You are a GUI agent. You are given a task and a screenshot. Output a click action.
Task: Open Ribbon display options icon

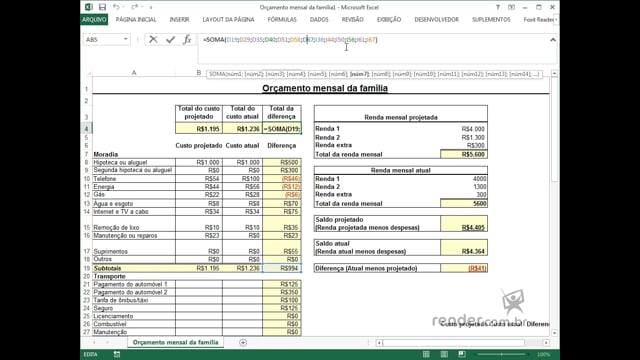(x=511, y=7)
